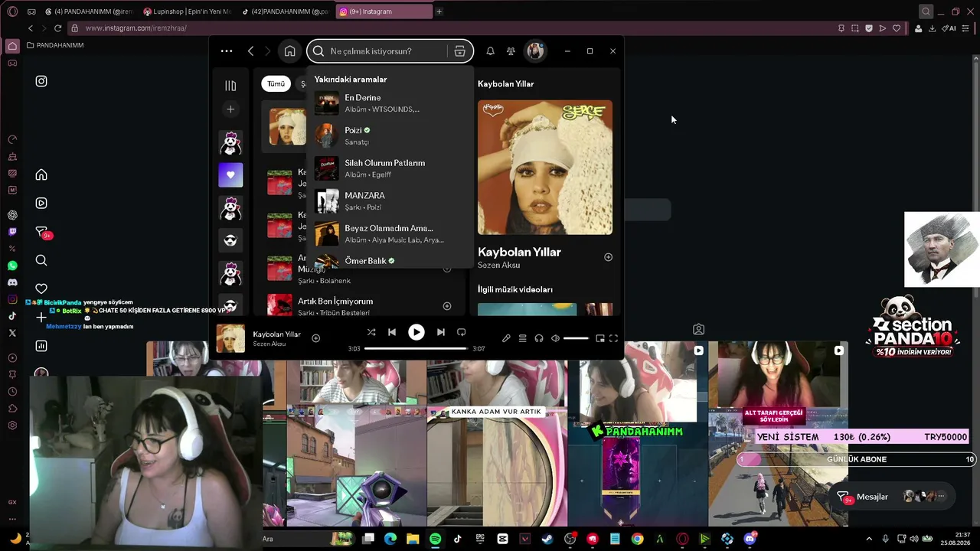The height and width of the screenshot is (551, 980).
Task: Open Spotify notifications bell
Action: point(490,51)
